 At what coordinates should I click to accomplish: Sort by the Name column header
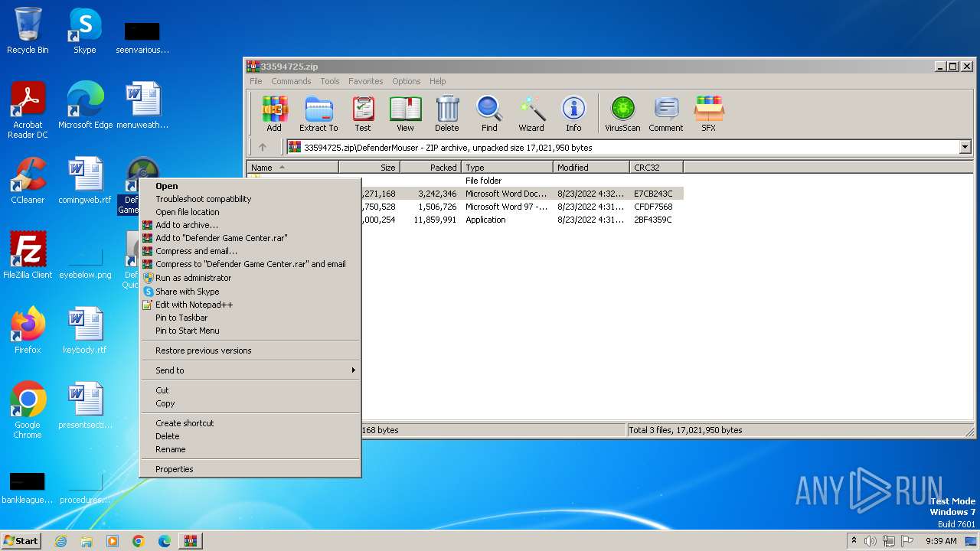tap(292, 168)
